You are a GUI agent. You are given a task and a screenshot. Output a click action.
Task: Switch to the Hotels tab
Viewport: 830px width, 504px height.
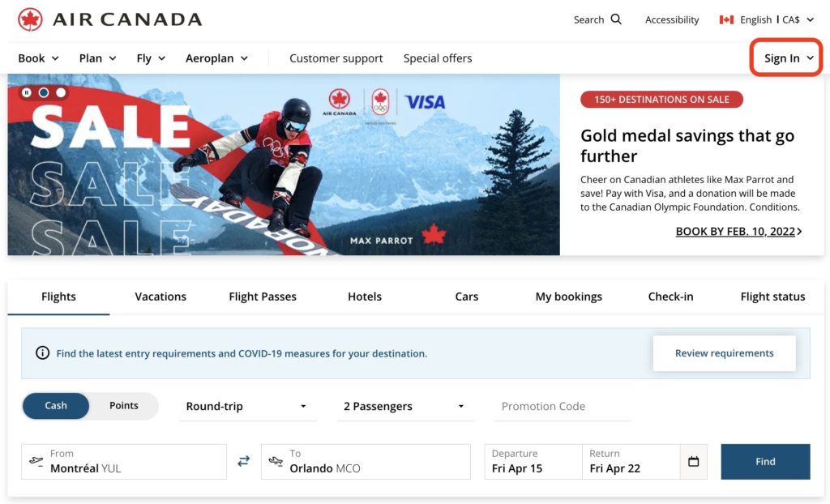pos(365,297)
